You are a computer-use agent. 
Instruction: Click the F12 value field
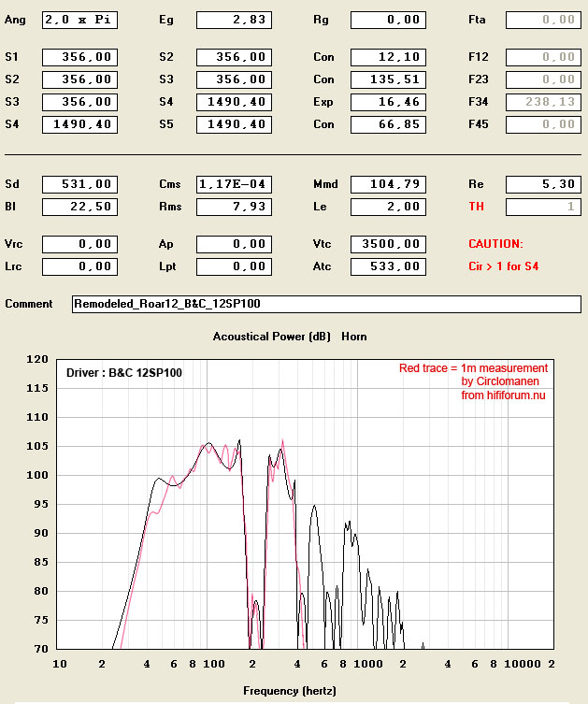pos(543,57)
